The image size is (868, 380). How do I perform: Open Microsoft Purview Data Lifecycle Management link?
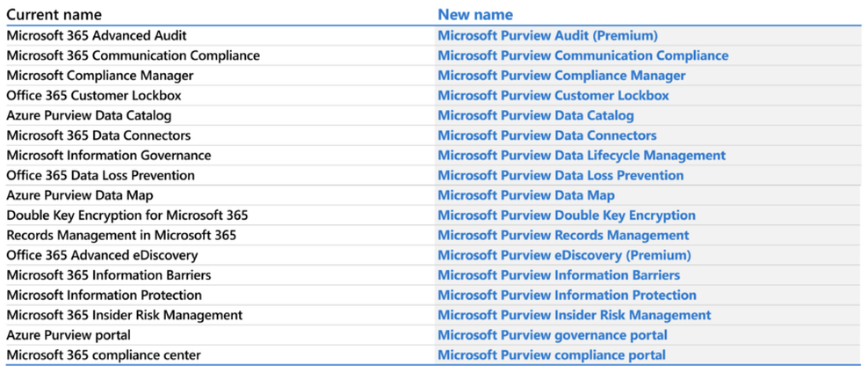coord(582,156)
